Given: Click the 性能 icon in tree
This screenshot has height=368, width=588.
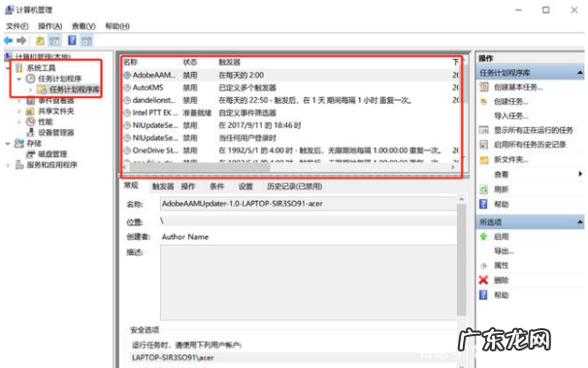Looking at the screenshot, I should click(x=30, y=121).
